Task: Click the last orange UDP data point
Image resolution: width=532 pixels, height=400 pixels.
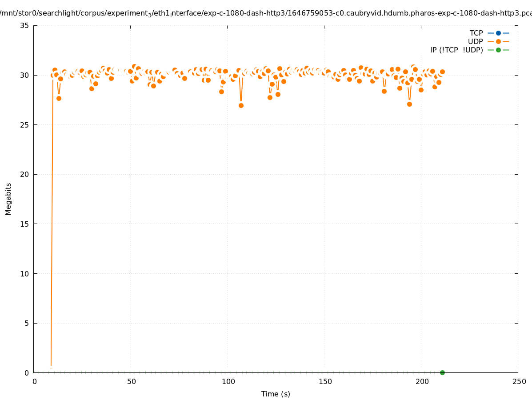Action: point(442,72)
